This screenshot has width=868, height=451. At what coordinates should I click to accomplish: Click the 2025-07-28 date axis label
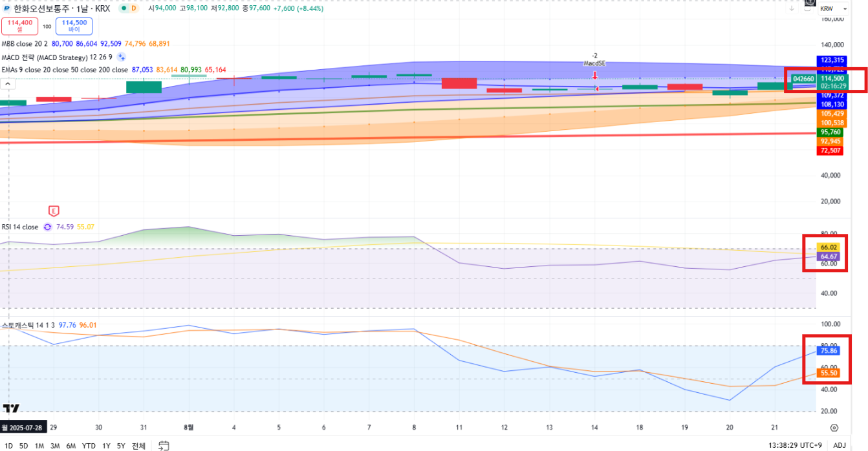coord(23,428)
